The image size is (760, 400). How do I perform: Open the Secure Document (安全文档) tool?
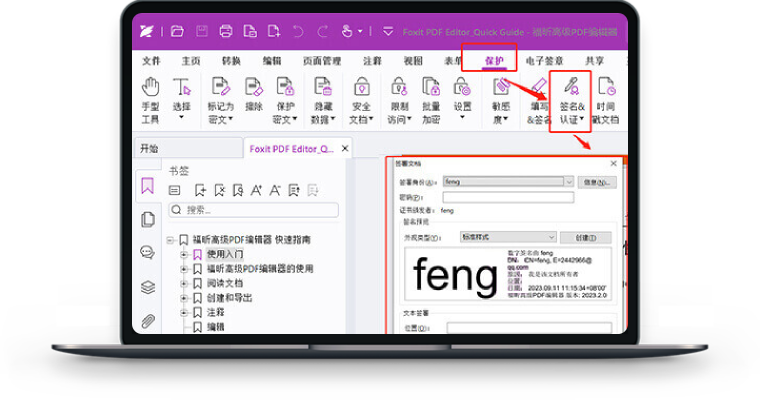click(361, 98)
